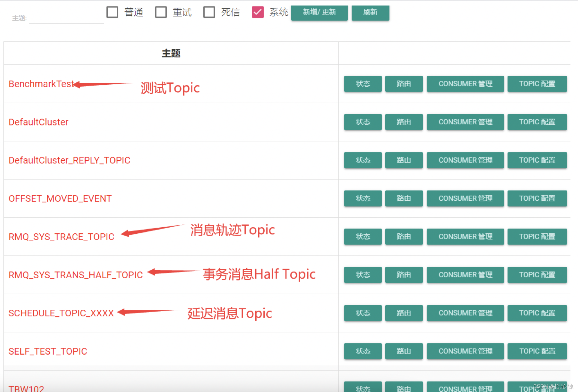Click 刷新 button to reload topics
The width and height of the screenshot is (578, 392).
(x=371, y=12)
